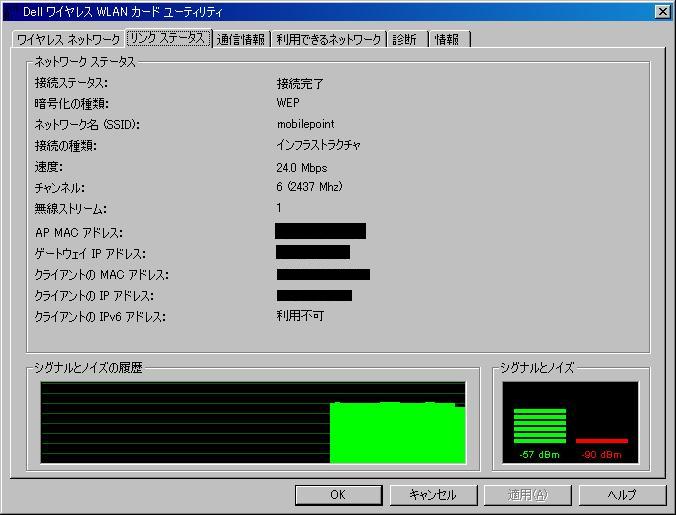
Task: Open the 情報 tab
Action: coord(448,40)
